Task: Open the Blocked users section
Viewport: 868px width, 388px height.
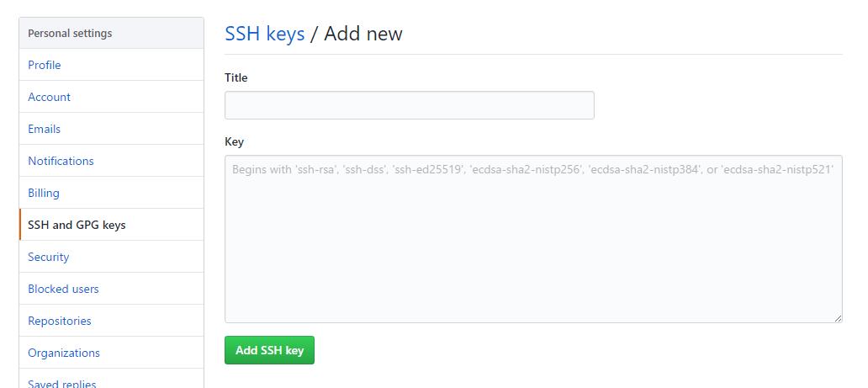Action: pyautogui.click(x=63, y=289)
